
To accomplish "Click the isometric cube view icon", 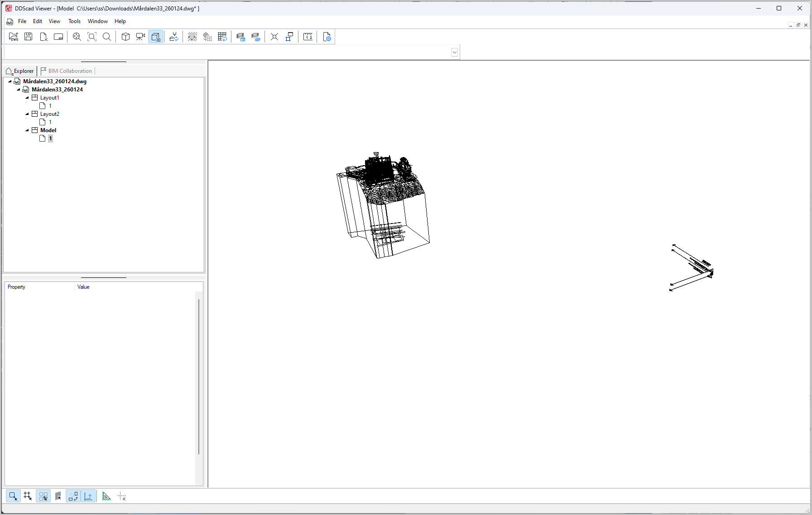I will click(x=125, y=37).
